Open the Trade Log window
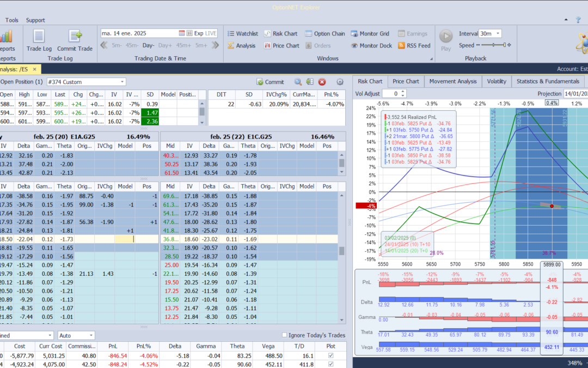Viewport: 588px width, 368px height. [x=39, y=40]
